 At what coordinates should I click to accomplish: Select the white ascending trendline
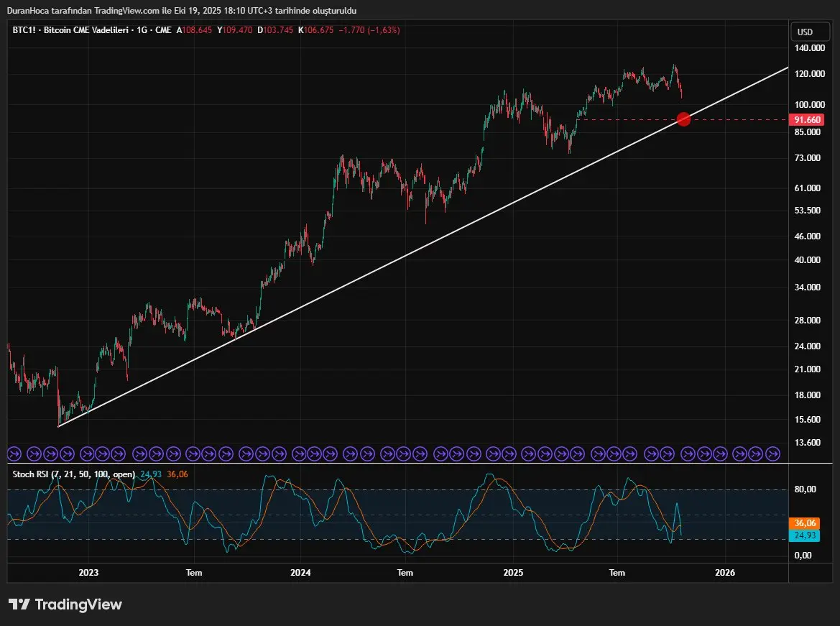pos(423,247)
